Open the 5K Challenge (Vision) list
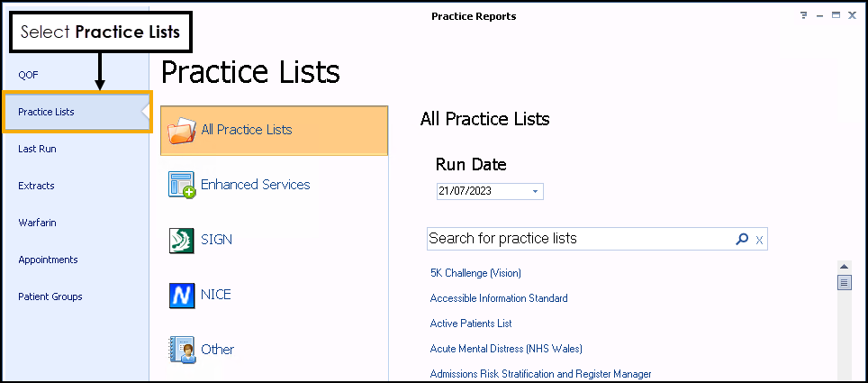 (475, 273)
